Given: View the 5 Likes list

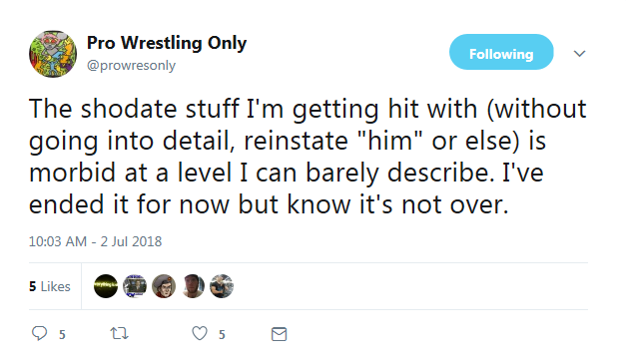Looking at the screenshot, I should tap(50, 286).
